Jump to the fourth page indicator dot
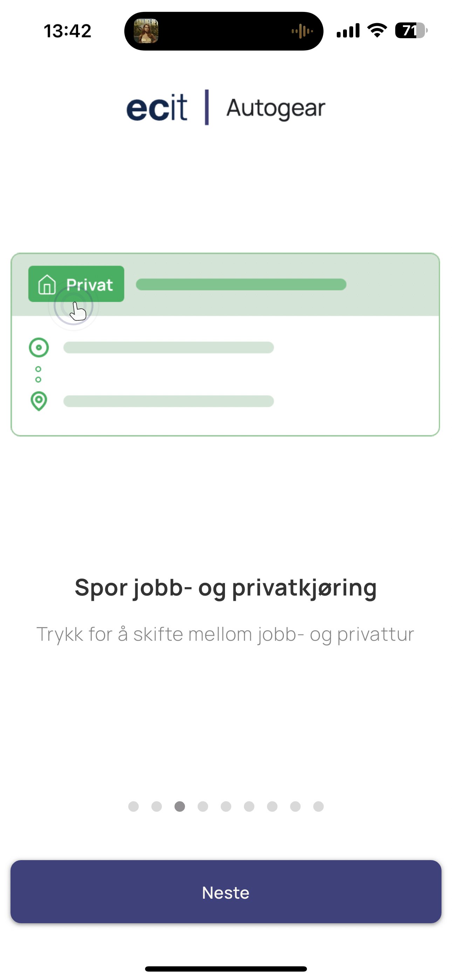This screenshot has width=452, height=980. [203, 806]
